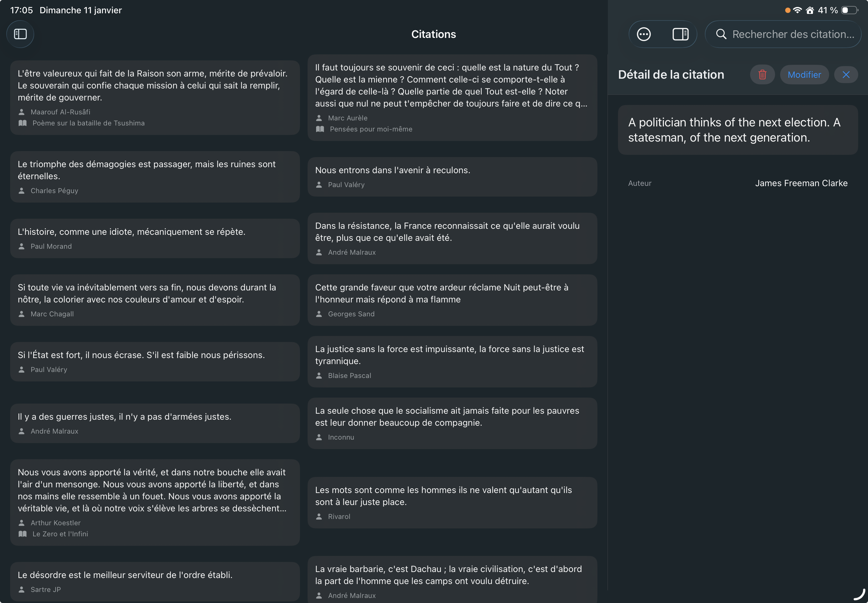
Task: Delete the citation using the red trash icon
Action: [x=762, y=75]
